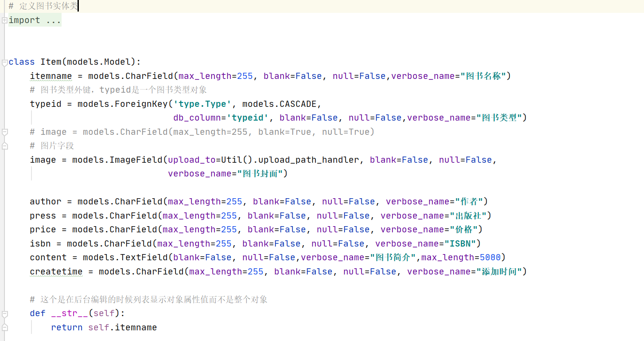644x341 pixels.
Task: Click 'self.itemname' in return statement
Action: [123, 328]
